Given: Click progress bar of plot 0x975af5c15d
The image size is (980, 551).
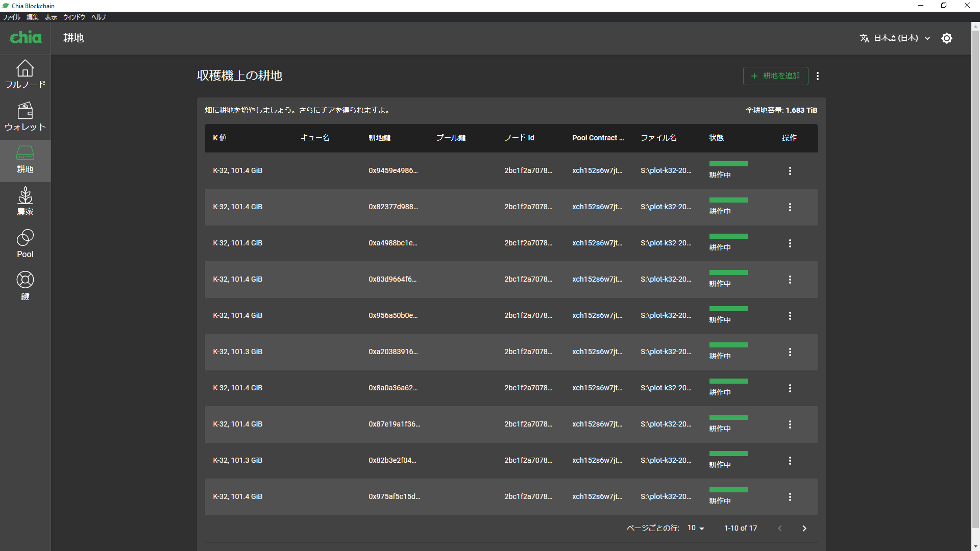Looking at the screenshot, I should (728, 490).
